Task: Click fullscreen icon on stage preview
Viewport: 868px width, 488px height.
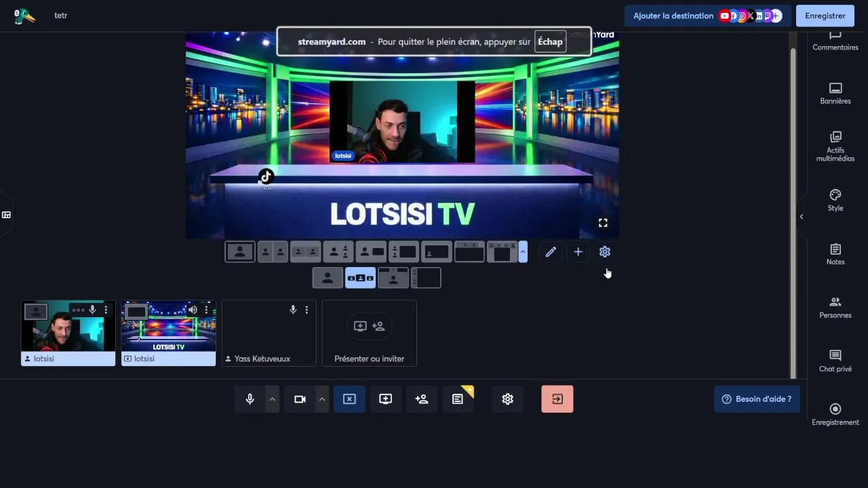Action: point(603,223)
